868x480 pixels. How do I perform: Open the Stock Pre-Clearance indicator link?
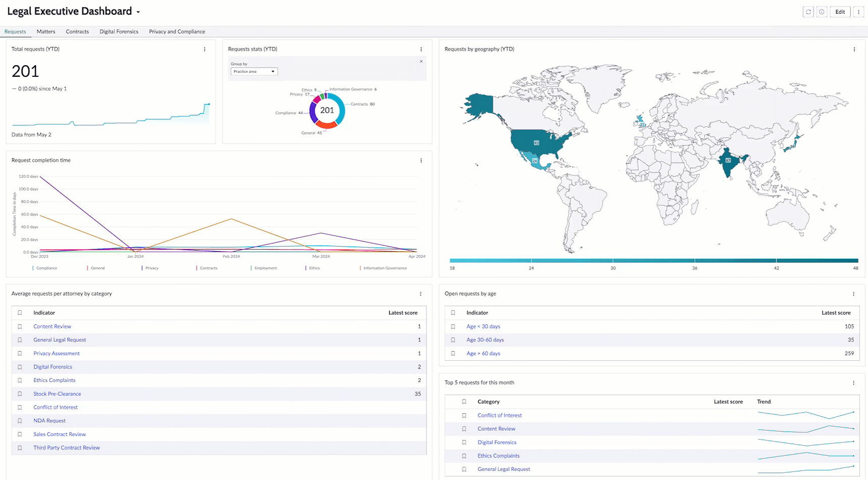(57, 394)
